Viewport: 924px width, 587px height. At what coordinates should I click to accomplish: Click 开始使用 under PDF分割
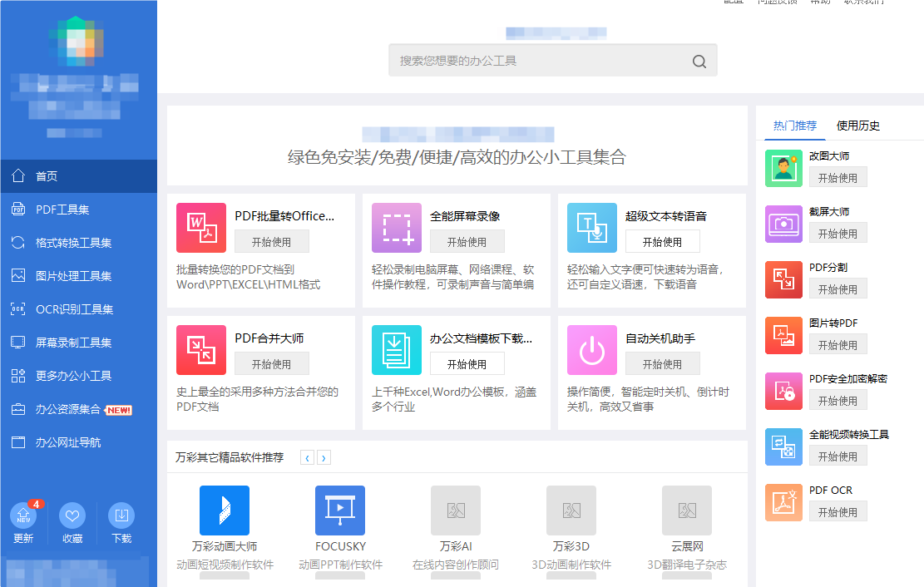tap(838, 288)
